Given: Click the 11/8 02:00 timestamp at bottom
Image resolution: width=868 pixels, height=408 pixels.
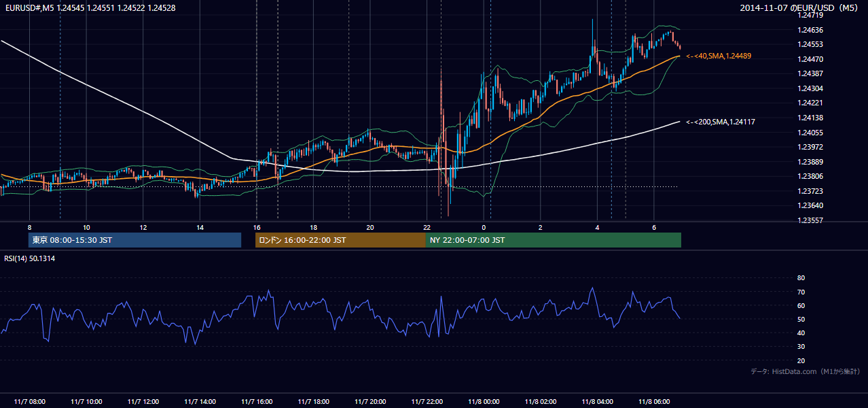Looking at the screenshot, I should coord(540,402).
